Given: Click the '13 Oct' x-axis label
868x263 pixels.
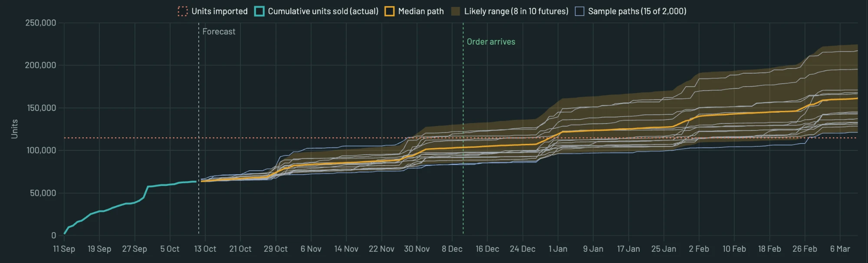Looking at the screenshot, I should [205, 249].
